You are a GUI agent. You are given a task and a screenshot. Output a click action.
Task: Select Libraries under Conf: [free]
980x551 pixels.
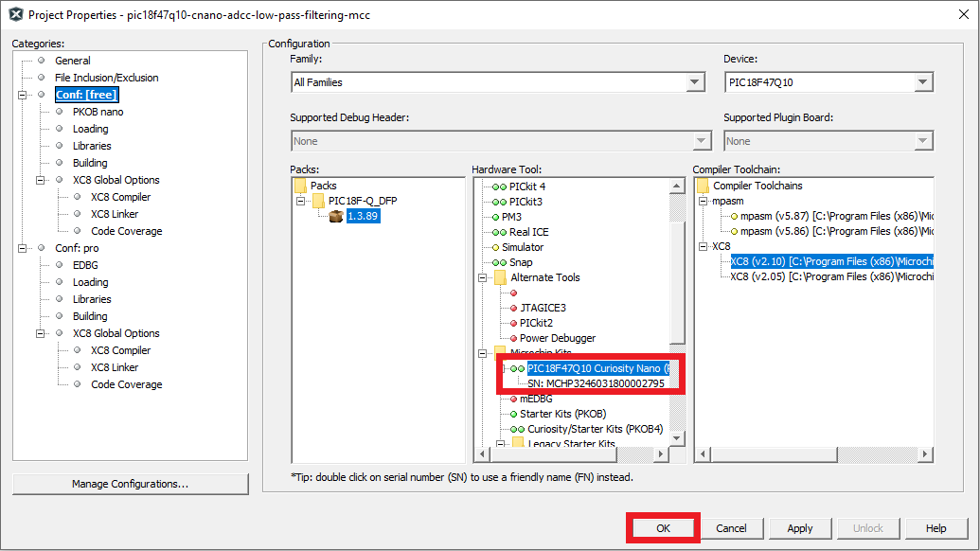pyautogui.click(x=92, y=146)
